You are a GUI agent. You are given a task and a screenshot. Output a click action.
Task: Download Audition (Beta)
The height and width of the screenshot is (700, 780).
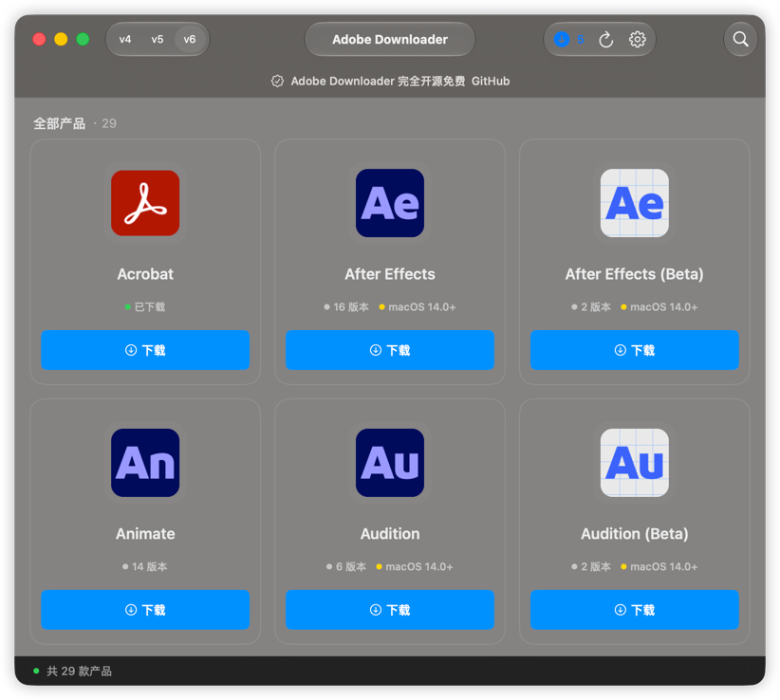point(634,610)
